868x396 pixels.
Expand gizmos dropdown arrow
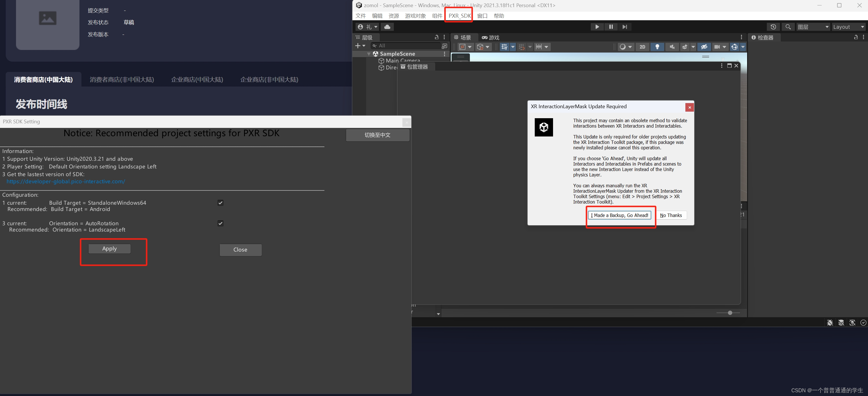[743, 47]
